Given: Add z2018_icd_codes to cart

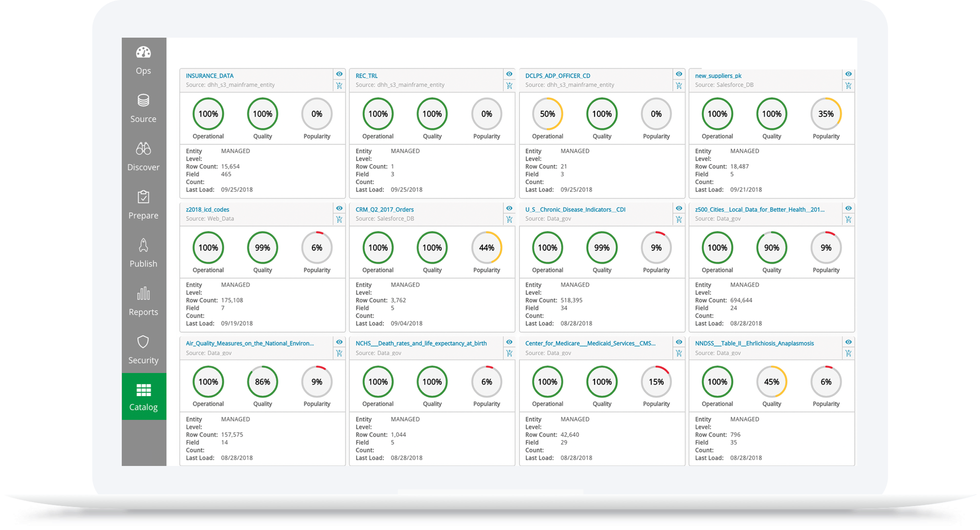Looking at the screenshot, I should [339, 220].
